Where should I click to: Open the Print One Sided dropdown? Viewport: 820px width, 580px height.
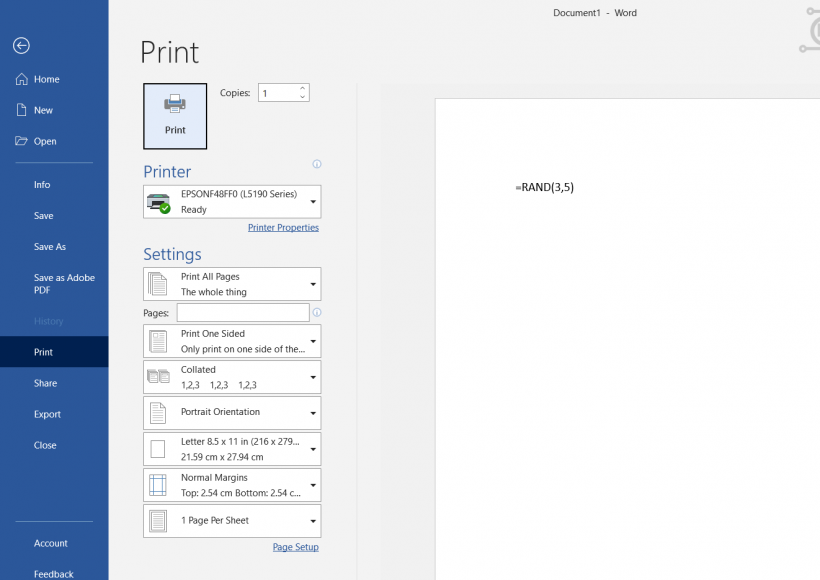[232, 341]
